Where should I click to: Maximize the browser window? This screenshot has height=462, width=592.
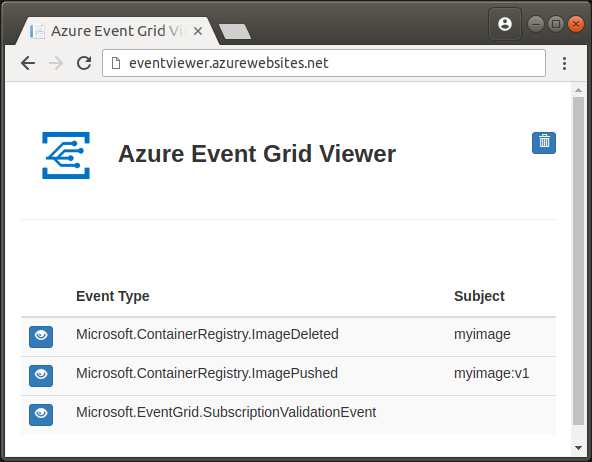556,24
